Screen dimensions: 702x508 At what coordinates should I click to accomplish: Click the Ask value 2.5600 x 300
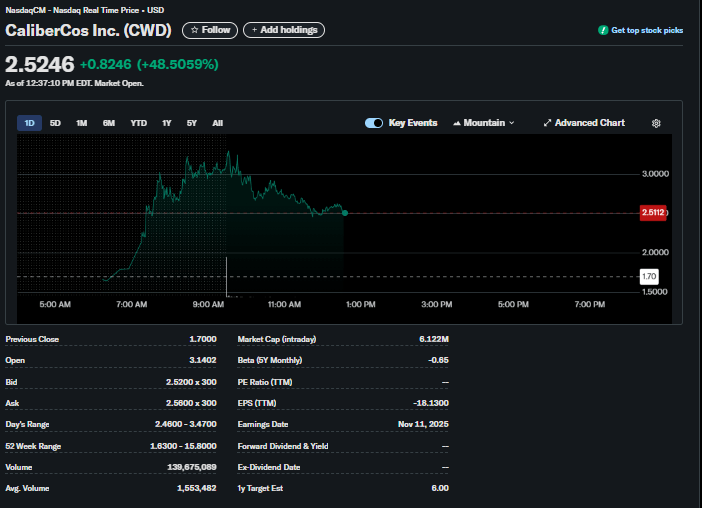[191, 403]
